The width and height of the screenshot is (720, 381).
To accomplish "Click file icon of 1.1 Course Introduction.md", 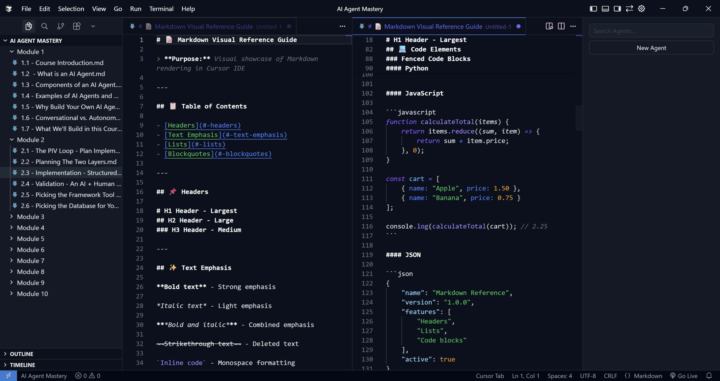I will (x=15, y=62).
